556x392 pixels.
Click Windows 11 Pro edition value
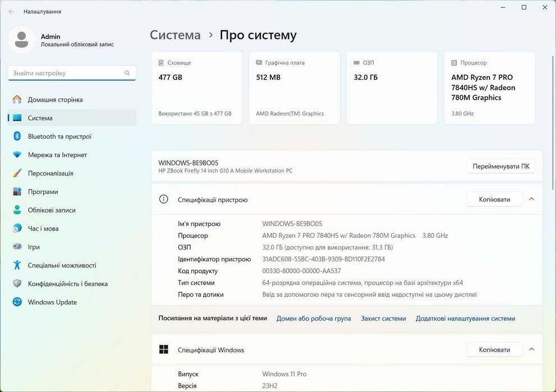pos(284,374)
